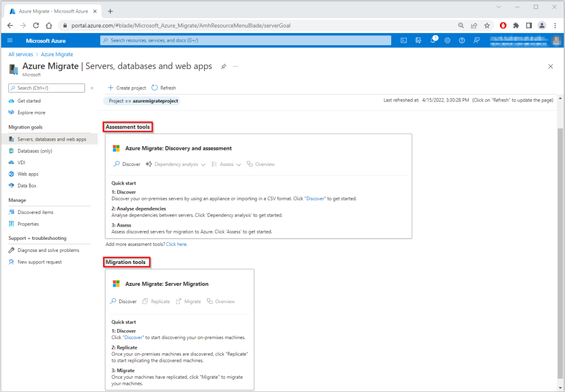The width and height of the screenshot is (565, 392).
Task: Open Overview in Server Migration card
Action: pyautogui.click(x=221, y=302)
